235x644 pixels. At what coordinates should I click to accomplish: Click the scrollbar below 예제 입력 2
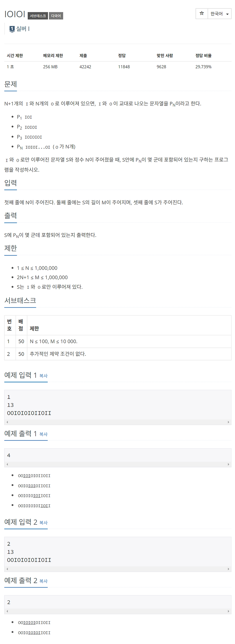[117, 569]
